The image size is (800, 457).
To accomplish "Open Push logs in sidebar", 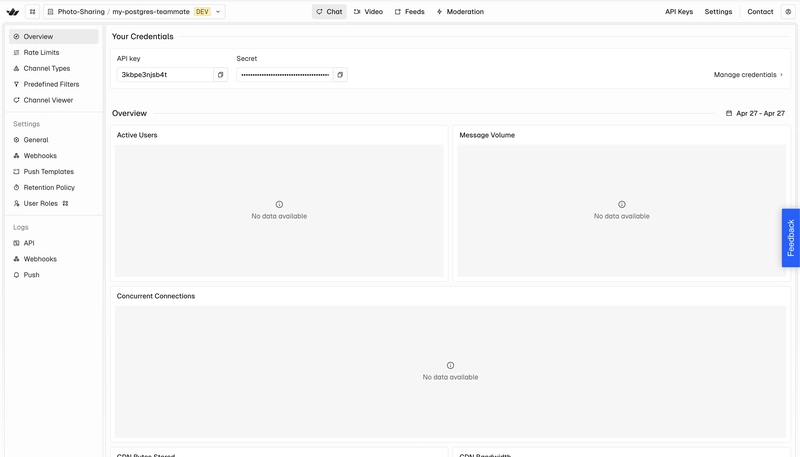I will pos(54,274).
